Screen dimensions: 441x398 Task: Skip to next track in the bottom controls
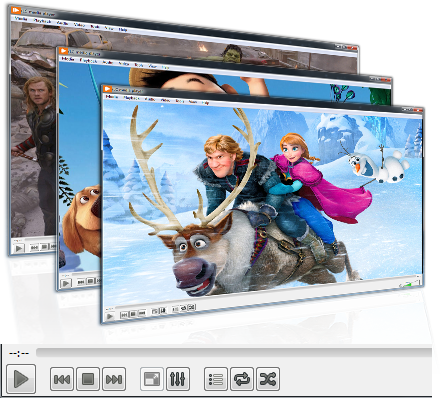pyautogui.click(x=114, y=379)
